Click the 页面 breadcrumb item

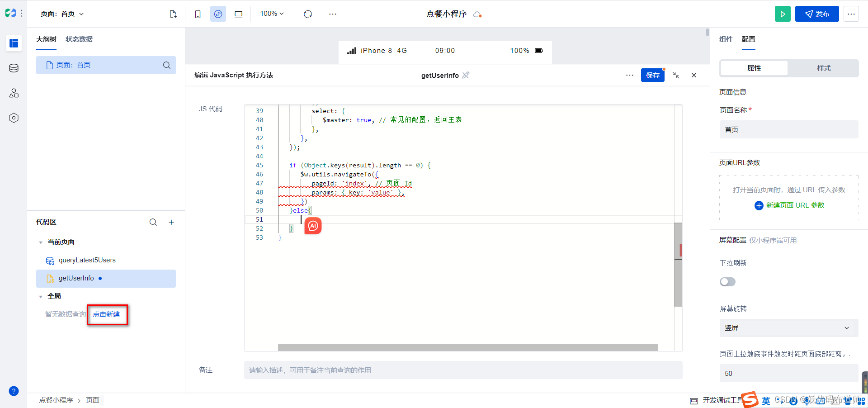(x=93, y=400)
